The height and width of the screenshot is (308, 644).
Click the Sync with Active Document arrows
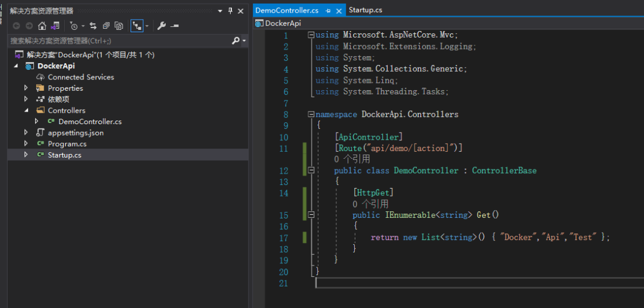point(93,26)
